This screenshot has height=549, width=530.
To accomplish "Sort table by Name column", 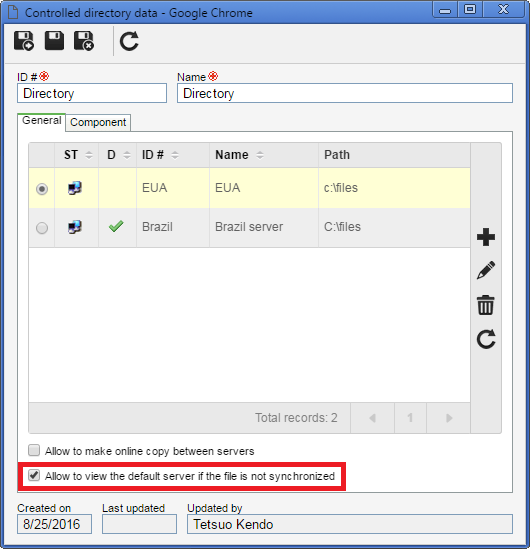I will [260, 155].
